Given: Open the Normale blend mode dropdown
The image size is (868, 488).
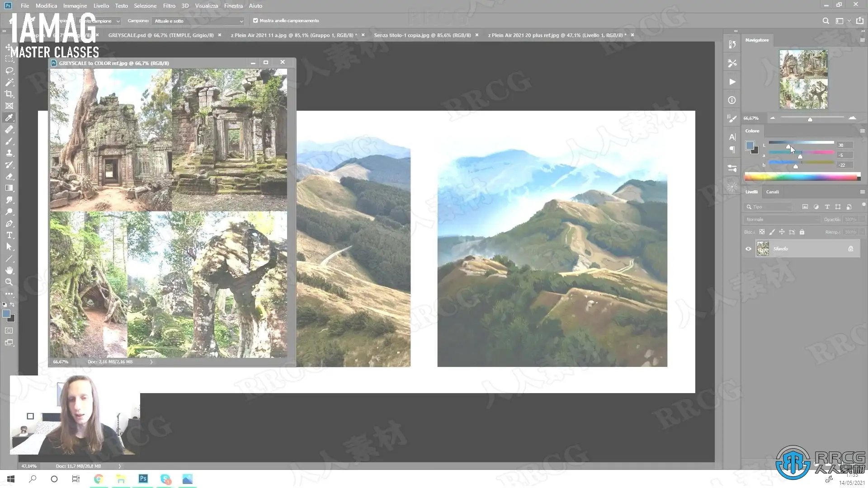Looking at the screenshot, I should [x=781, y=219].
